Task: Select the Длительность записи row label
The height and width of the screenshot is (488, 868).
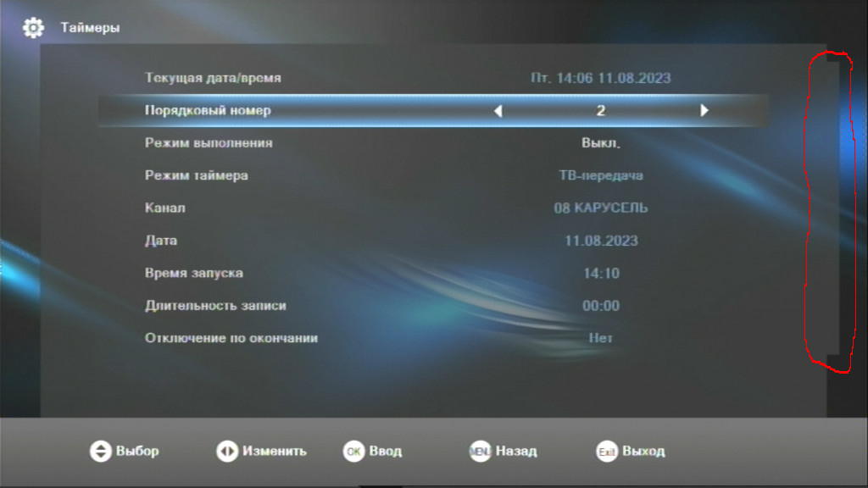Action: tap(215, 305)
